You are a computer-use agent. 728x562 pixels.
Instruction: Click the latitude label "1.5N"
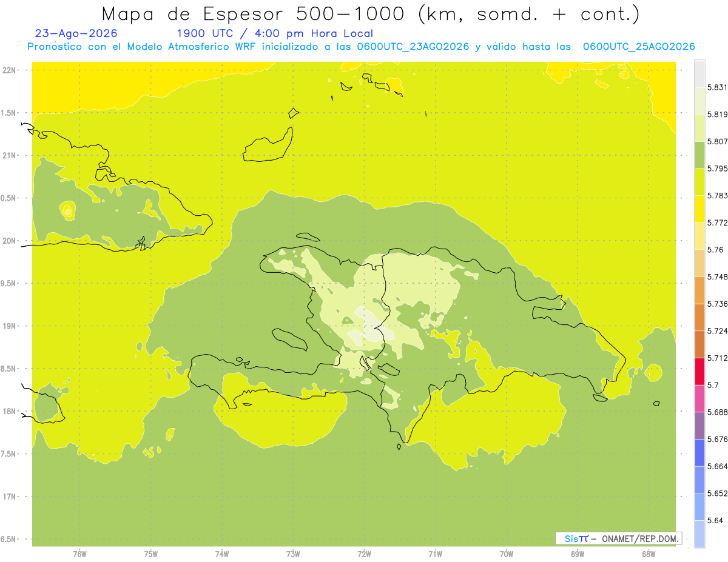[9, 113]
